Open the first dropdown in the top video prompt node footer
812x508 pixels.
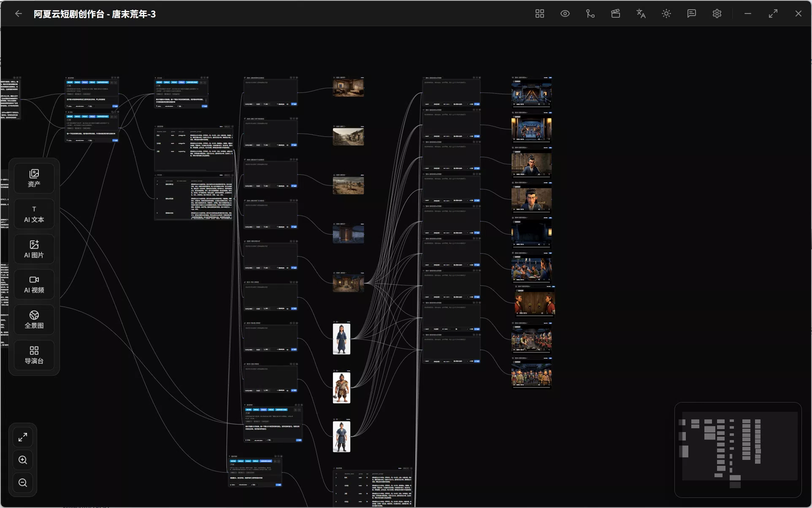tap(427, 104)
